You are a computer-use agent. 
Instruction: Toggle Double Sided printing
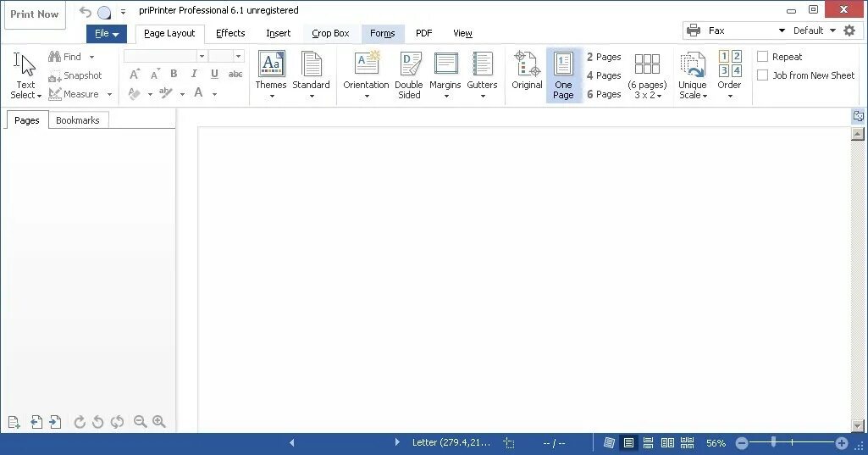tap(409, 75)
